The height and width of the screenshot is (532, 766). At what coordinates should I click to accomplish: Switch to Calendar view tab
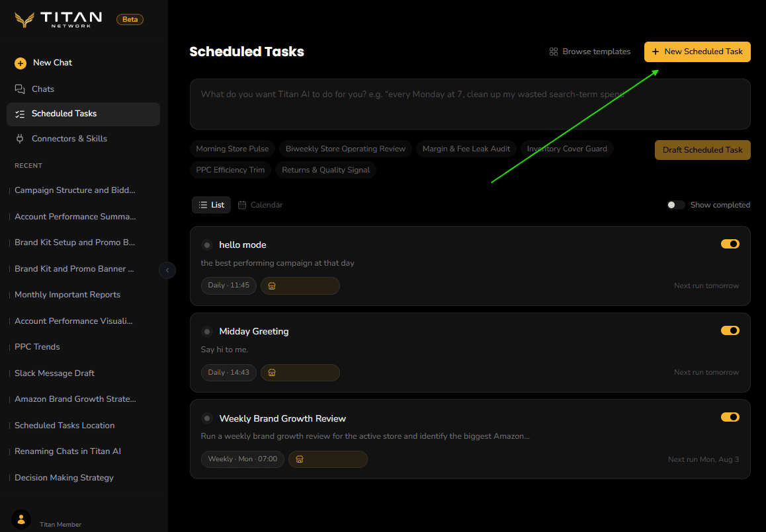261,205
